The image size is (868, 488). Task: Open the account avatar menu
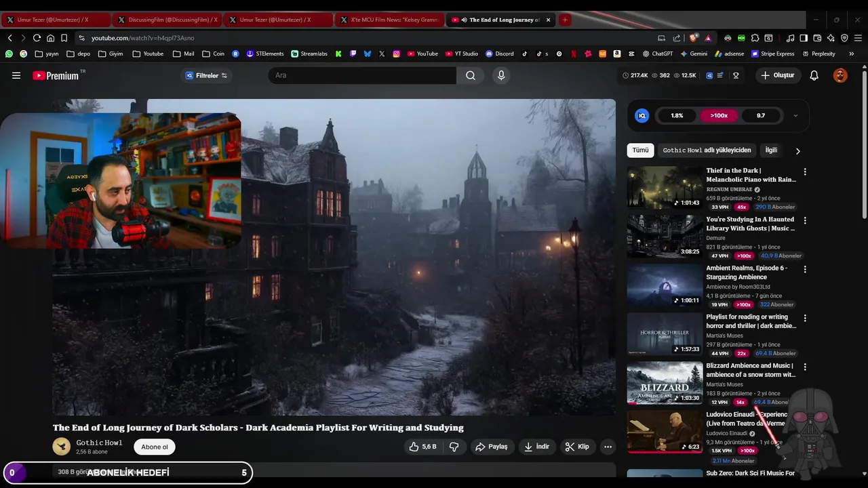click(x=840, y=75)
